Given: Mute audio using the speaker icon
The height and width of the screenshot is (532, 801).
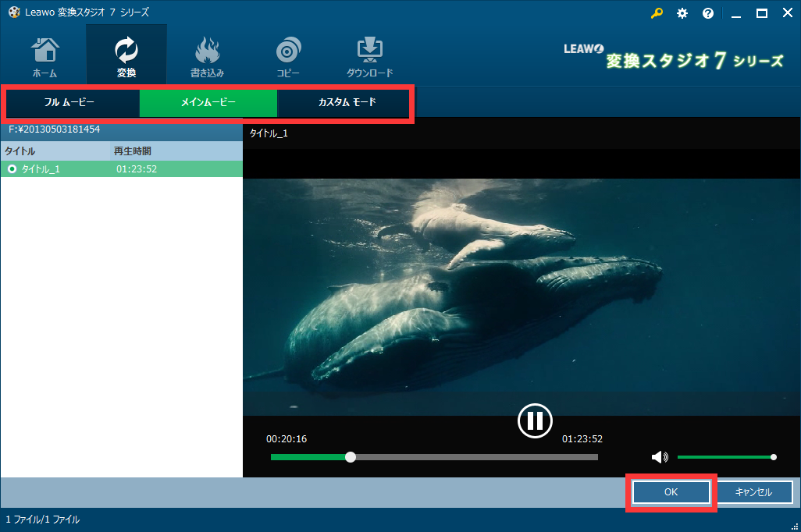Looking at the screenshot, I should point(660,457).
